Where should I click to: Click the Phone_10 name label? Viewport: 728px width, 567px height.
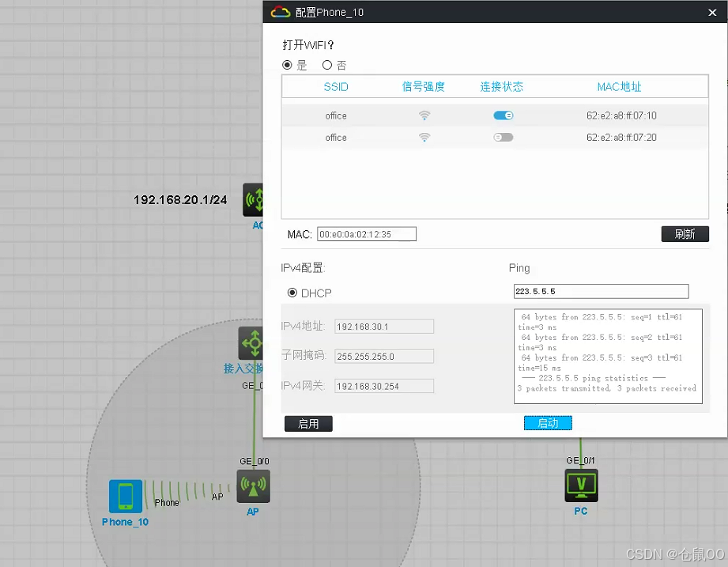tap(126, 522)
